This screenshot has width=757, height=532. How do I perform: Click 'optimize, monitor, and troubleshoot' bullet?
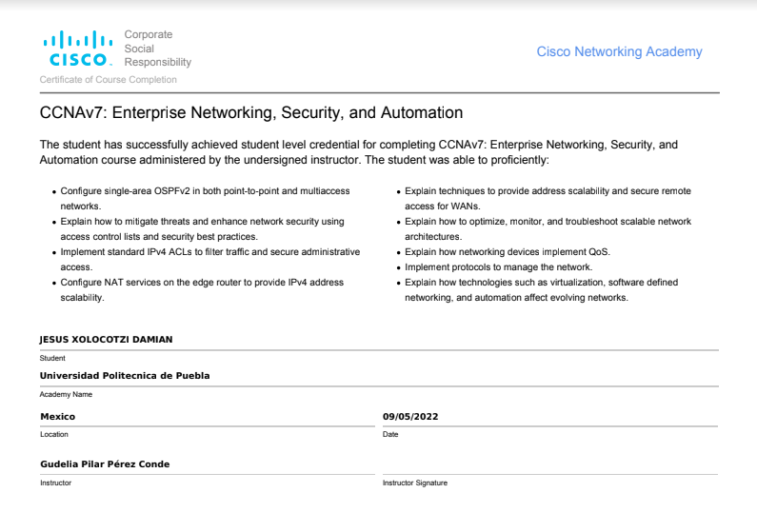tap(548, 228)
